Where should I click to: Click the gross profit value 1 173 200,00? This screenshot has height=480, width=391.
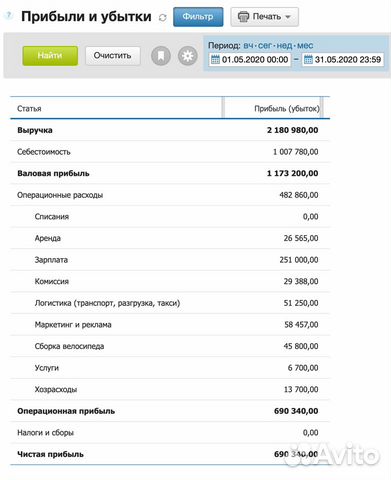tap(292, 174)
